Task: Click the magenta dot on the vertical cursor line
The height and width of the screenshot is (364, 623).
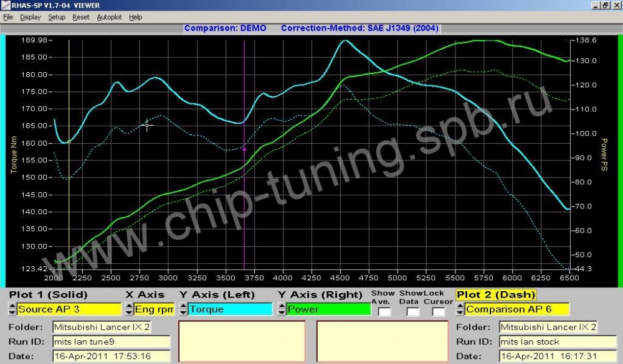Action: pos(244,149)
